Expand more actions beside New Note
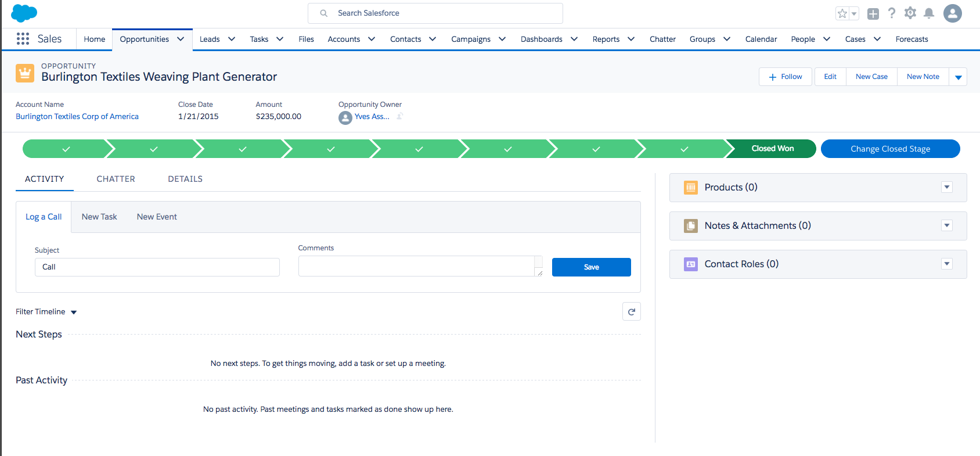 click(x=958, y=77)
